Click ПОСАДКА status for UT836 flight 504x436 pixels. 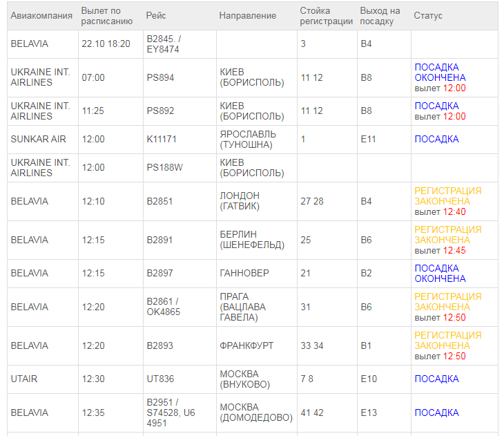[x=436, y=379]
